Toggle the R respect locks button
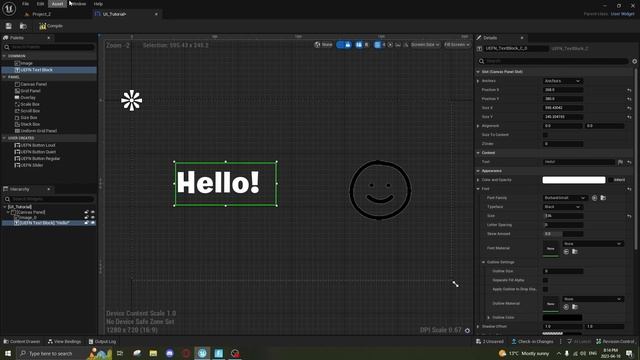Viewport: 640px width, 360px height. [366, 44]
